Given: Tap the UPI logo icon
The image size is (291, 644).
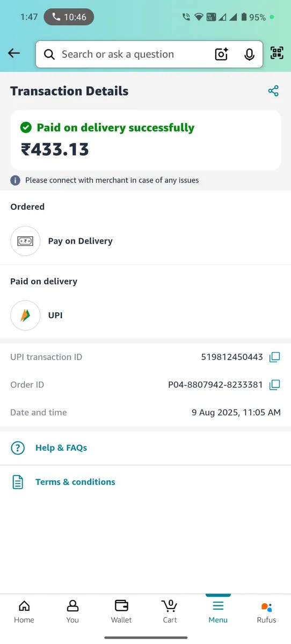Looking at the screenshot, I should [x=25, y=316].
